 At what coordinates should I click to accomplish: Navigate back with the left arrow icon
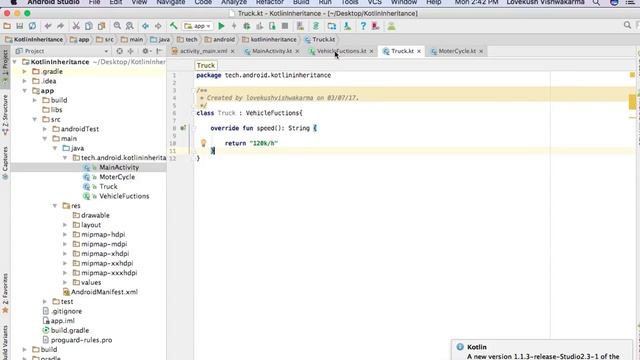(145, 26)
